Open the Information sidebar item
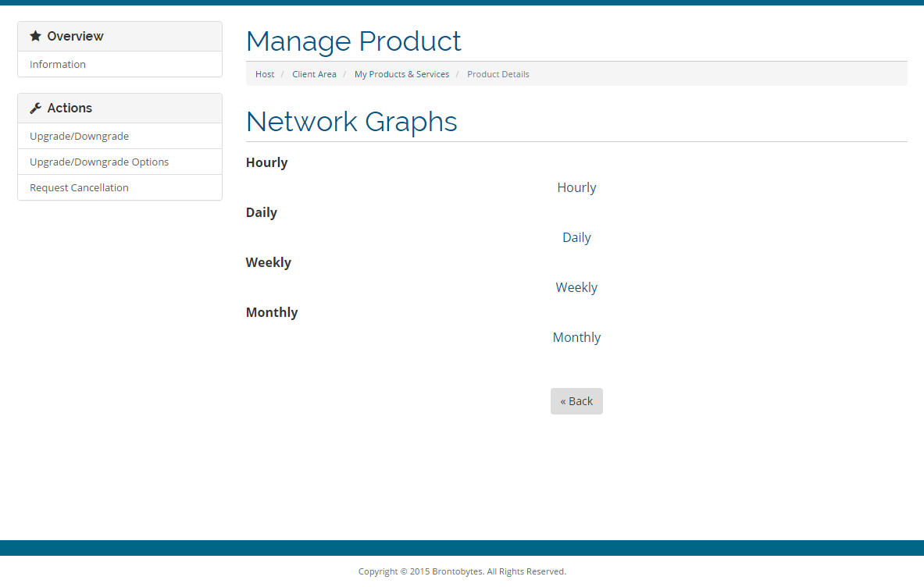The image size is (924, 587). 58,65
